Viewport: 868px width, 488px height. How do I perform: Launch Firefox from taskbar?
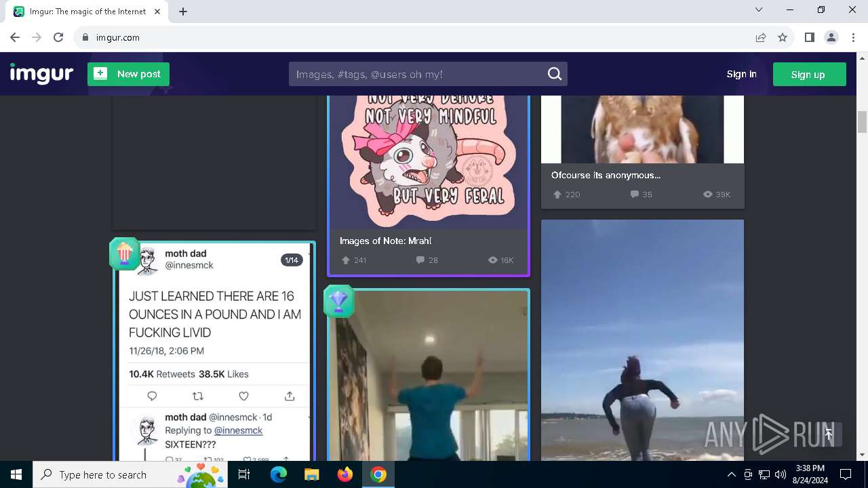(x=345, y=474)
